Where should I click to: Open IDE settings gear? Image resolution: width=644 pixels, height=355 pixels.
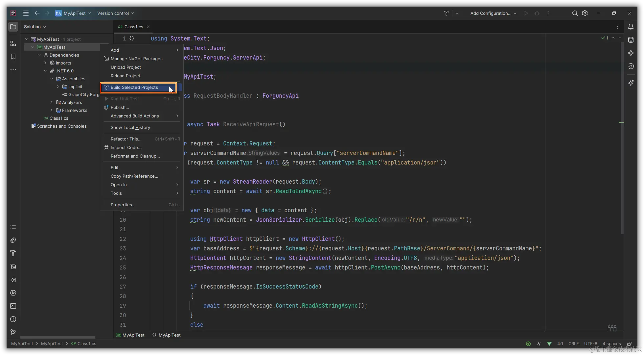click(x=585, y=13)
